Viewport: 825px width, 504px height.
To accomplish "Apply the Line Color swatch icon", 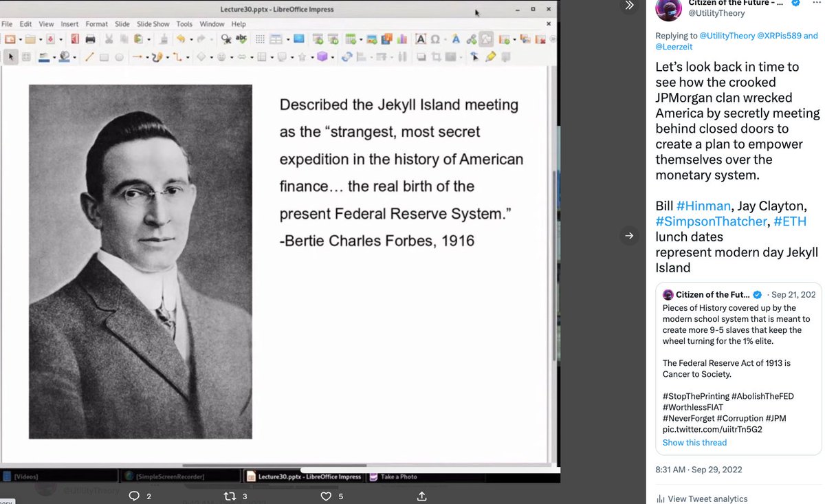I will (x=44, y=57).
